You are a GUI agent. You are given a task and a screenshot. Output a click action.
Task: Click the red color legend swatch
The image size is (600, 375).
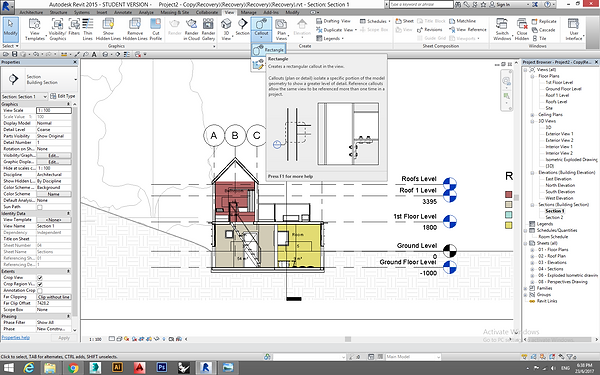(509, 195)
